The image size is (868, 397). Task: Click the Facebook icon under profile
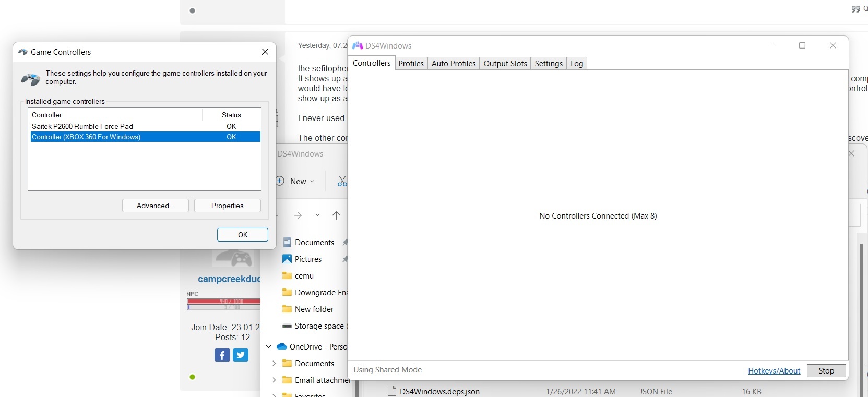pyautogui.click(x=222, y=355)
